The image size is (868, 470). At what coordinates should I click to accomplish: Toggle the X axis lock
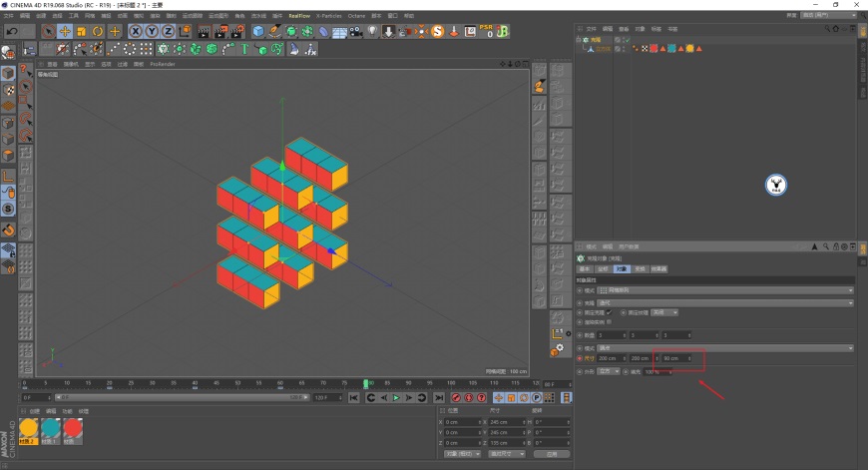pyautogui.click(x=136, y=32)
